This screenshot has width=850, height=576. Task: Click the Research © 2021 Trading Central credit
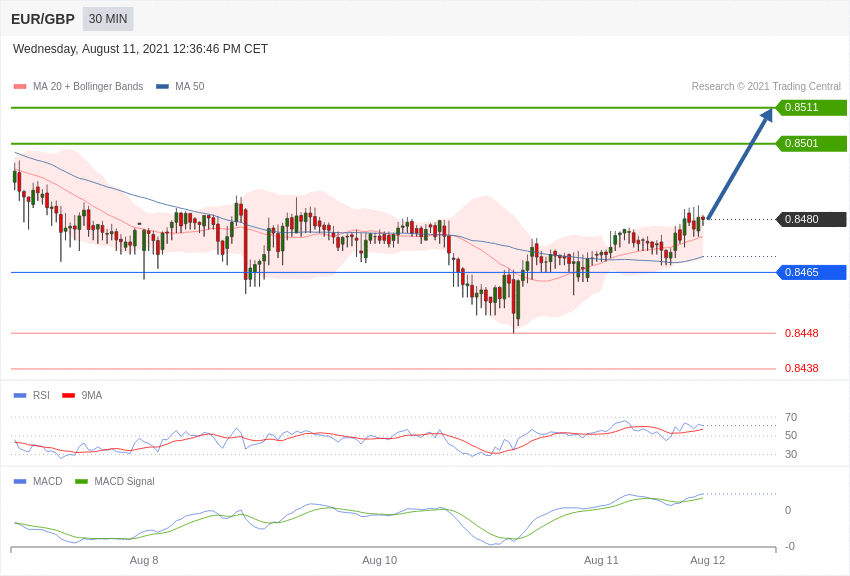click(x=766, y=86)
